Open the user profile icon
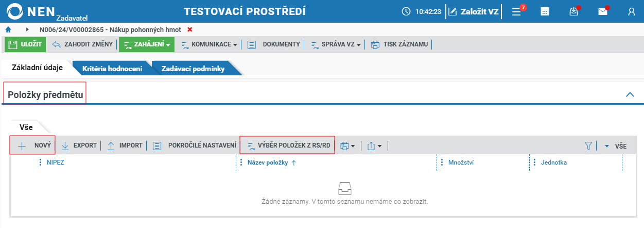Image resolution: width=644 pixels, height=228 pixels. (x=632, y=11)
